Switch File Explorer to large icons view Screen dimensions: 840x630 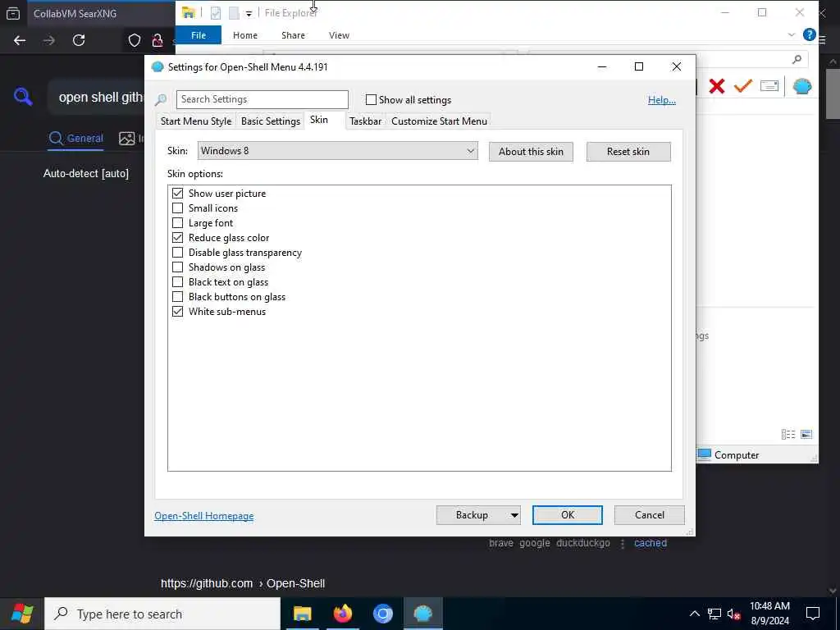coord(806,435)
